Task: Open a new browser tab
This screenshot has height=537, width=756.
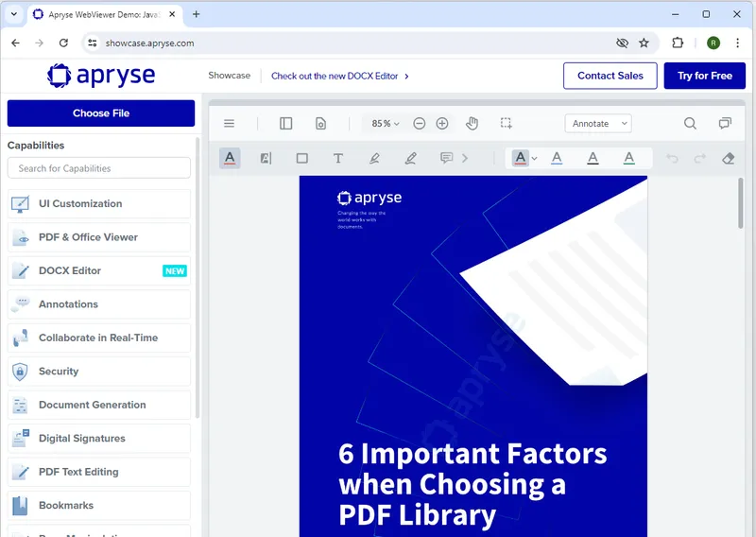Action: click(196, 14)
